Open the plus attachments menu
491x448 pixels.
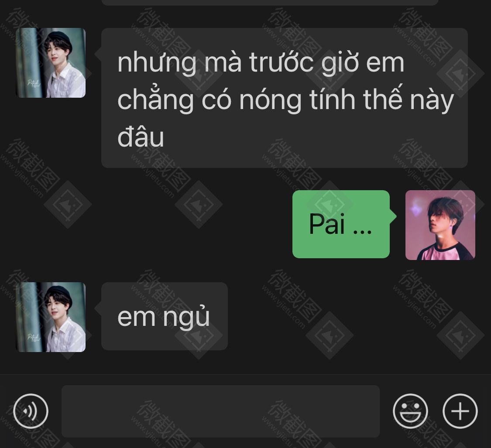pos(460,411)
